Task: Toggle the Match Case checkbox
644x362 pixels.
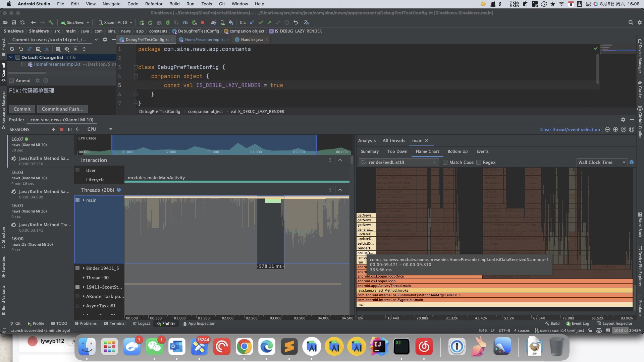Action: tap(445, 162)
